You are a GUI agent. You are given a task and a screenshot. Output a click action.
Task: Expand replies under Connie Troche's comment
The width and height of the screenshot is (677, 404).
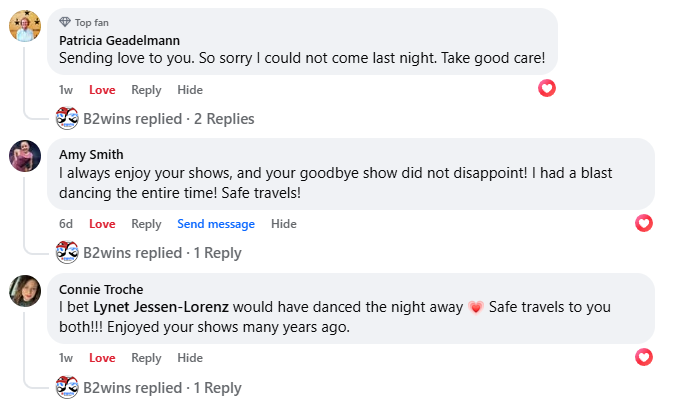(x=162, y=388)
